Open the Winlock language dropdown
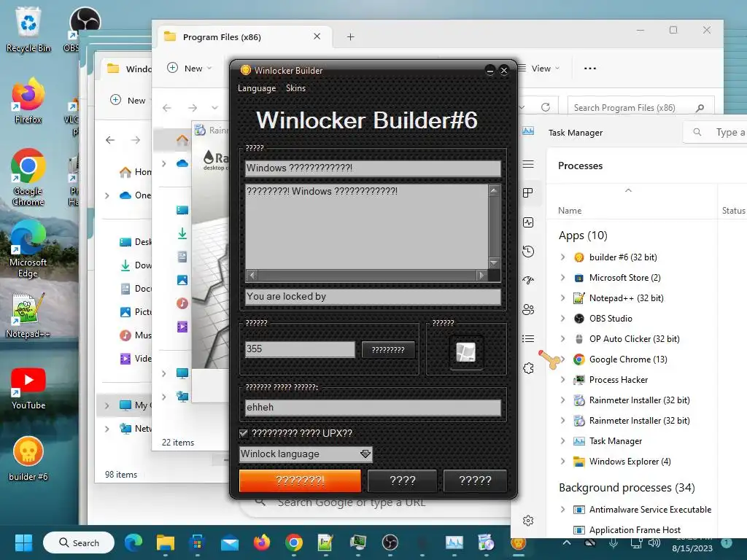Image resolution: width=747 pixels, height=560 pixels. pos(306,454)
